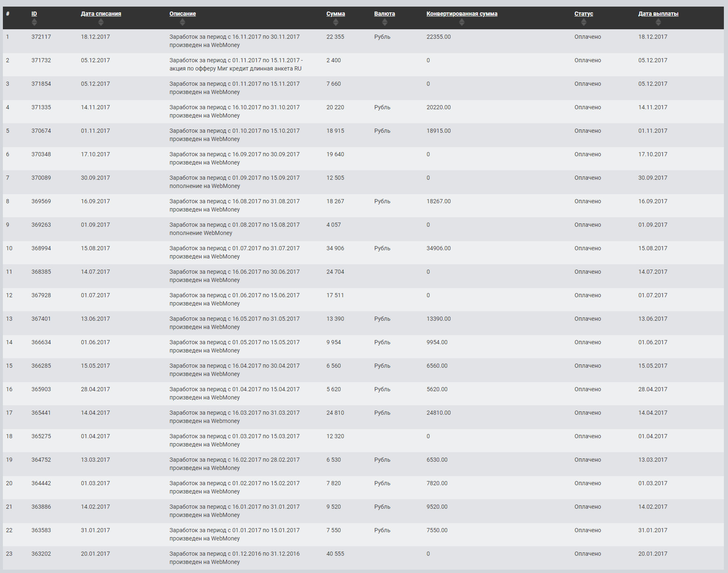
Task: Select the last row ID 363202
Action: 363,558
